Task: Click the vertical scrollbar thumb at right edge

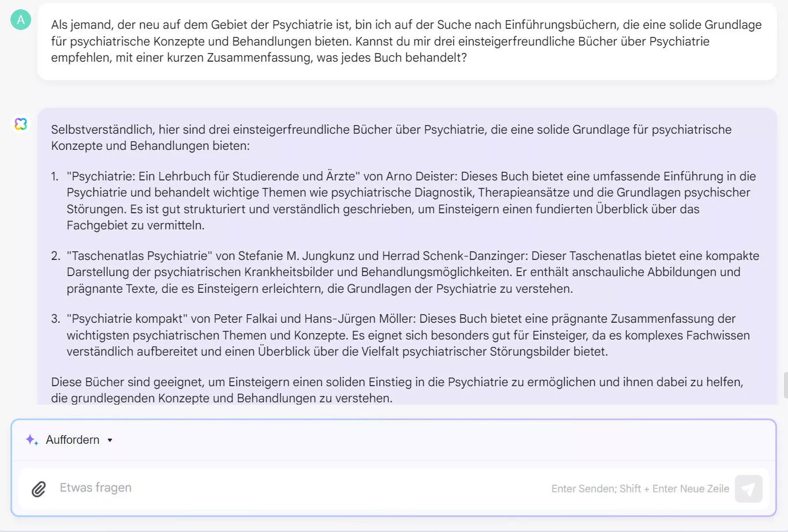Action: [786, 385]
